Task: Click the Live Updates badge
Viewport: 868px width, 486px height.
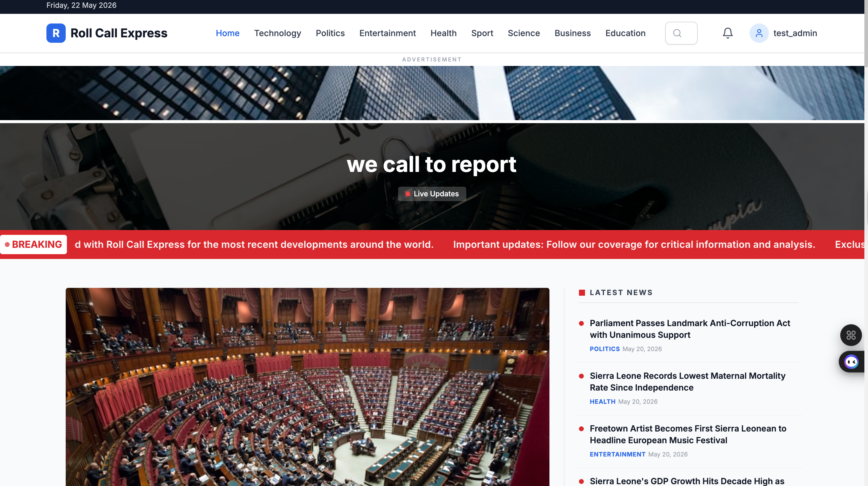Action: pyautogui.click(x=432, y=194)
